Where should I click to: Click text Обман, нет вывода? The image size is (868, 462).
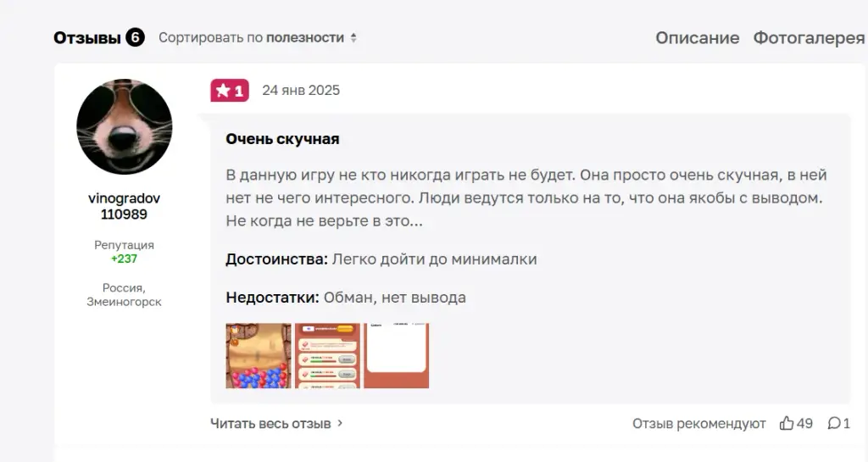pos(395,297)
